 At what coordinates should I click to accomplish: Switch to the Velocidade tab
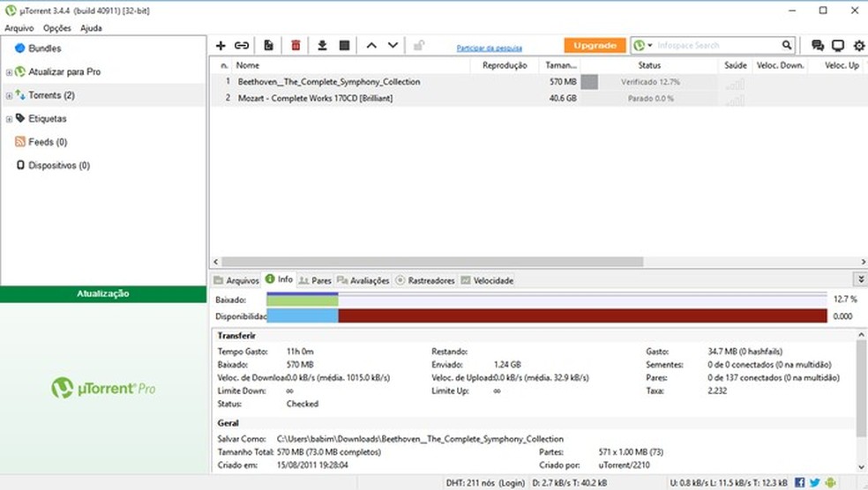point(487,280)
